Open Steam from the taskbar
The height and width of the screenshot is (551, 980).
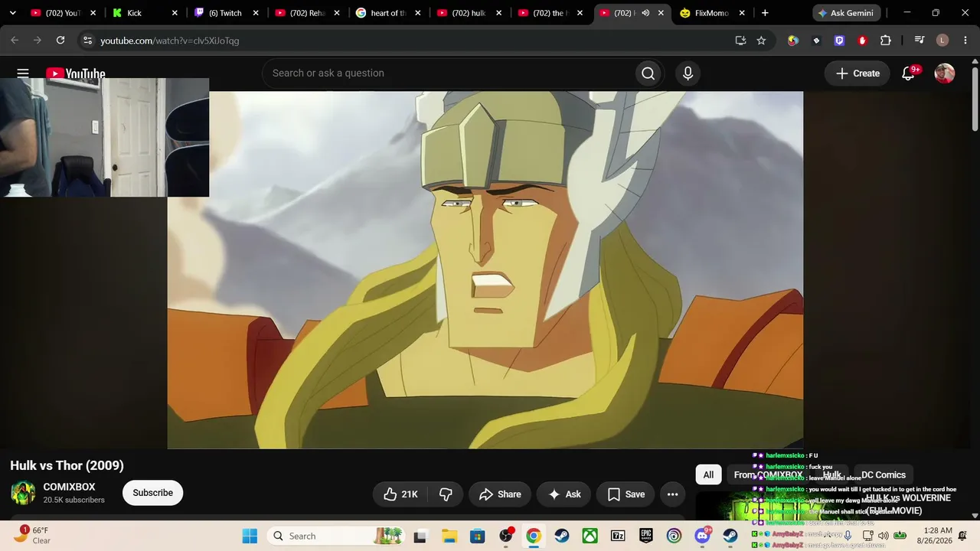click(561, 536)
